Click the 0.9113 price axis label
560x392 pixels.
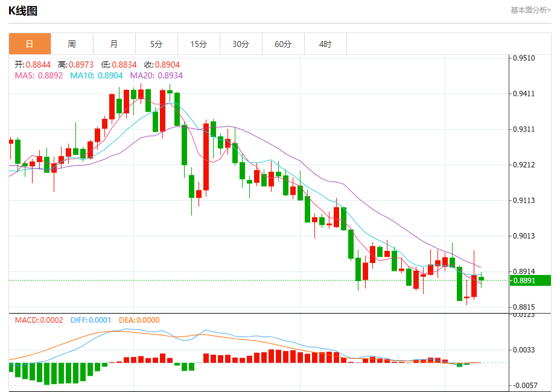tap(524, 200)
